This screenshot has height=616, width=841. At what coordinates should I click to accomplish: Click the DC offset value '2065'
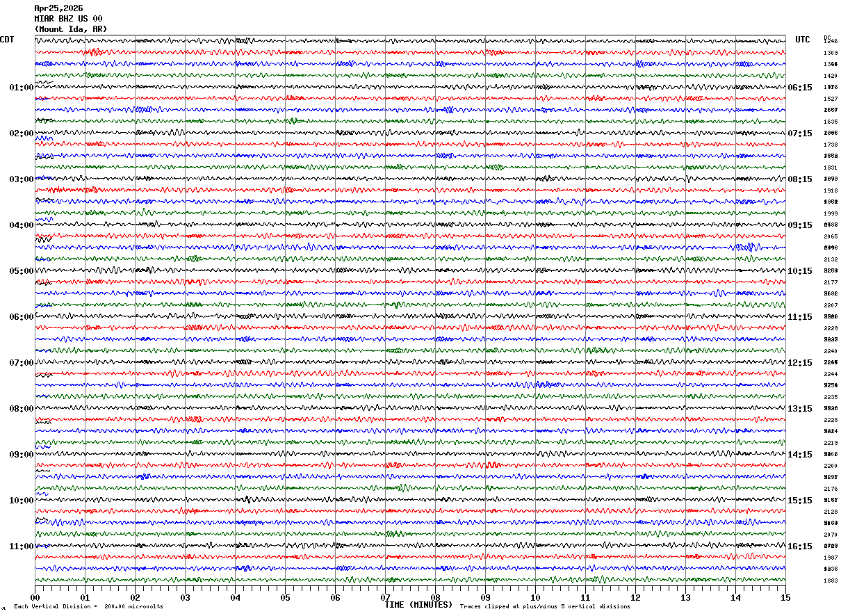pos(831,236)
